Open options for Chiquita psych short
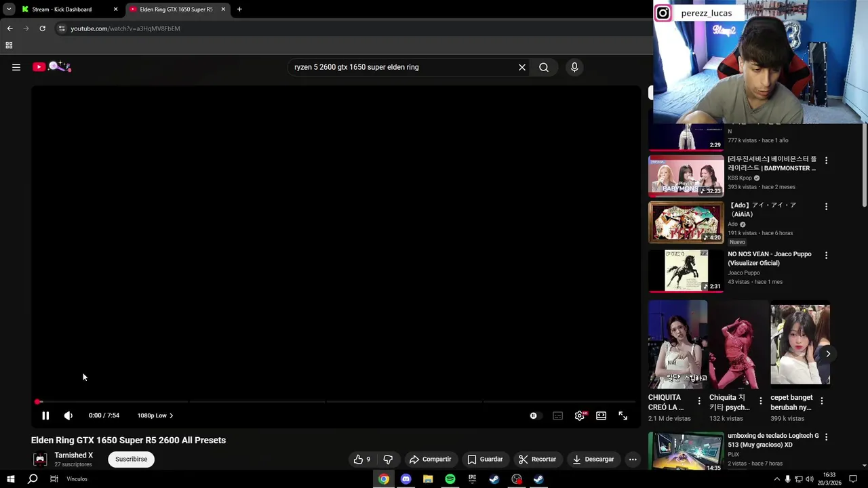 click(x=760, y=401)
